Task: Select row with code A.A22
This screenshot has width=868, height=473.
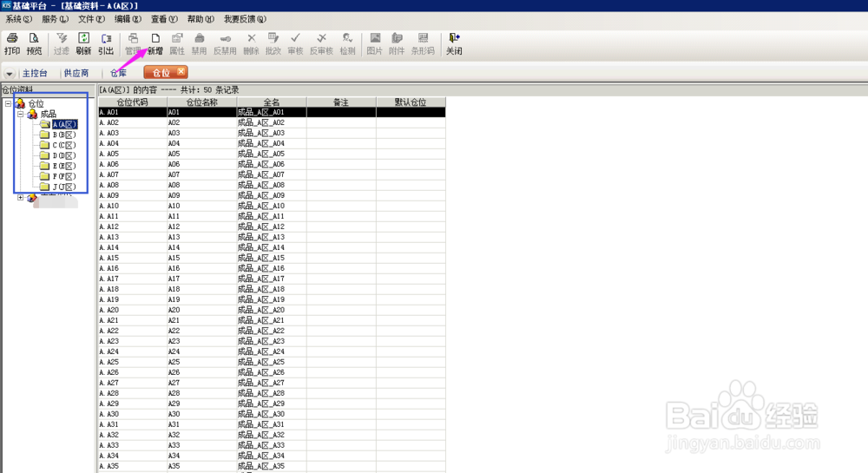Action: click(272, 331)
